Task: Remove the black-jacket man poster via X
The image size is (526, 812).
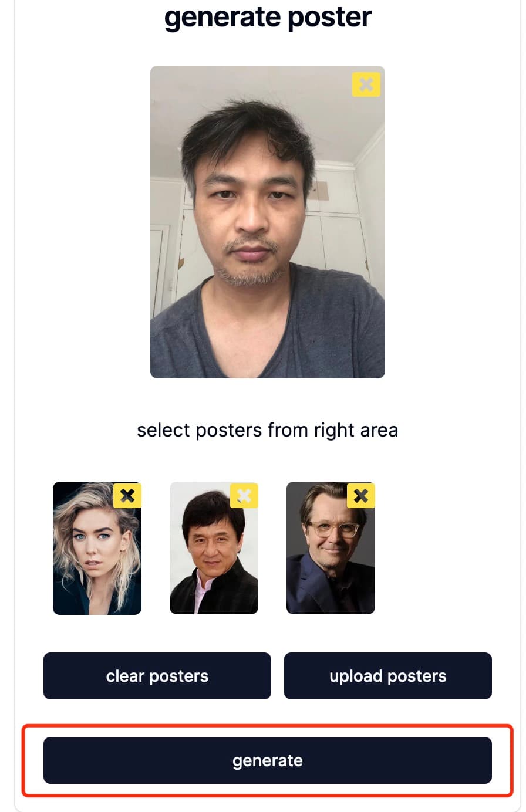Action: coord(244,496)
